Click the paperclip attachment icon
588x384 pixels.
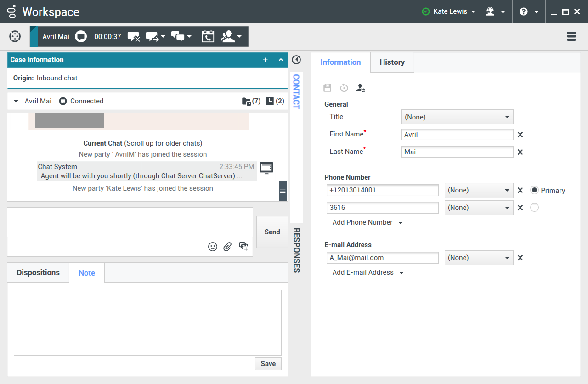point(227,247)
